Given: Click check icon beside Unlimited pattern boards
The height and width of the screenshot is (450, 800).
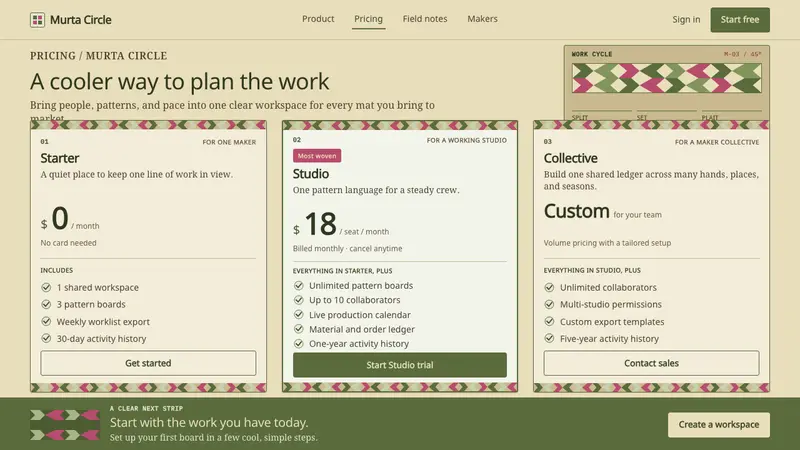Looking at the screenshot, I should click(x=298, y=286).
